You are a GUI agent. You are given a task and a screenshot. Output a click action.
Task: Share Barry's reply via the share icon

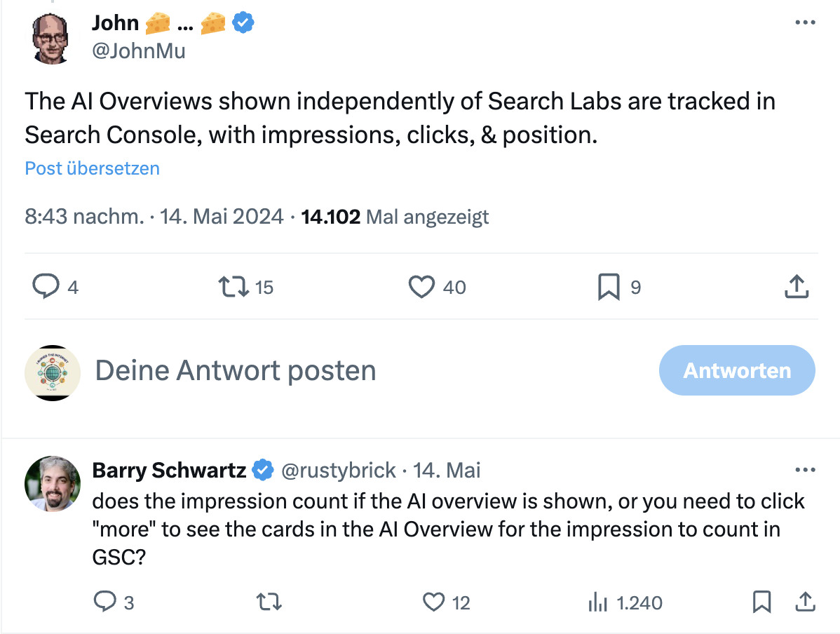pyautogui.click(x=804, y=602)
